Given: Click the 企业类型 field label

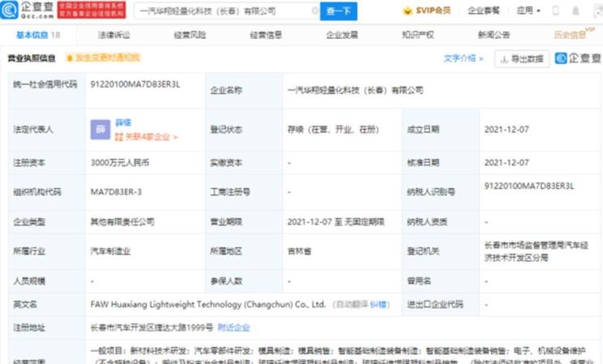Looking at the screenshot, I should pyautogui.click(x=29, y=222).
